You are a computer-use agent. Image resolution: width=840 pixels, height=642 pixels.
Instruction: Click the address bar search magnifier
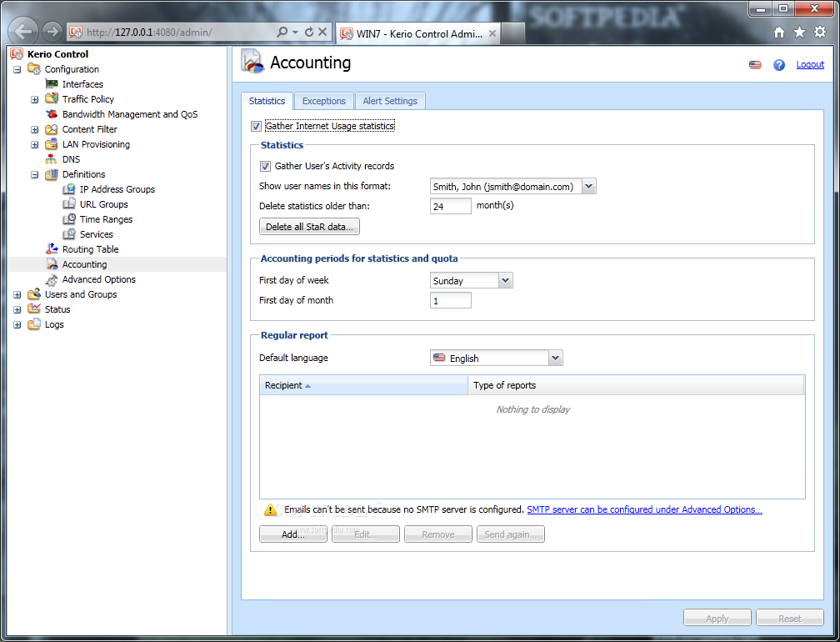[282, 33]
